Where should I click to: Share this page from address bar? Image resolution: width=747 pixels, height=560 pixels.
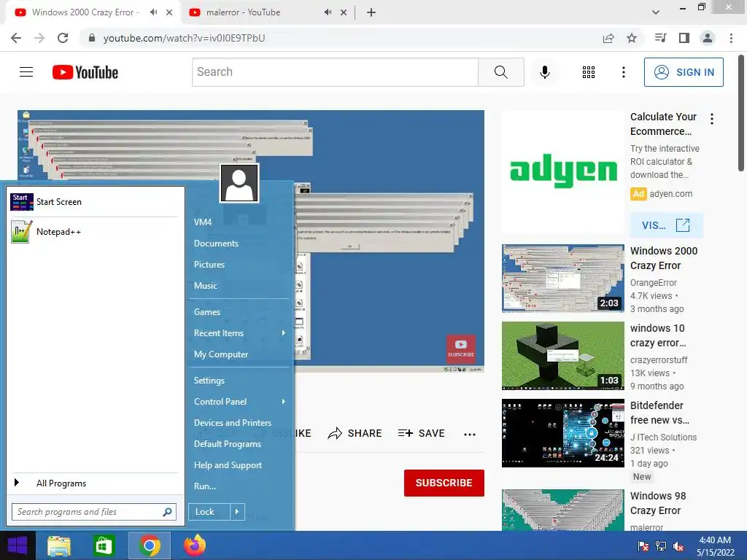(x=608, y=38)
